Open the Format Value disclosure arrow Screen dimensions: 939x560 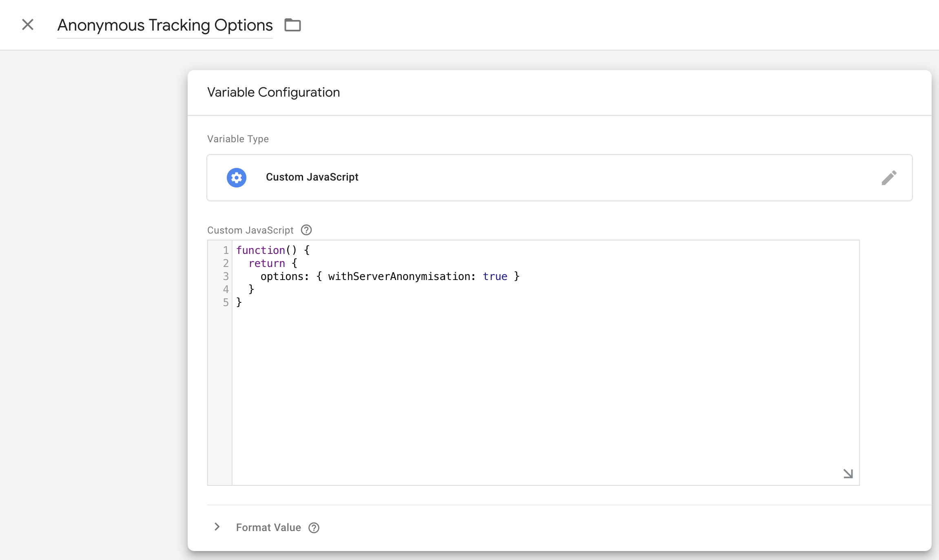point(217,527)
